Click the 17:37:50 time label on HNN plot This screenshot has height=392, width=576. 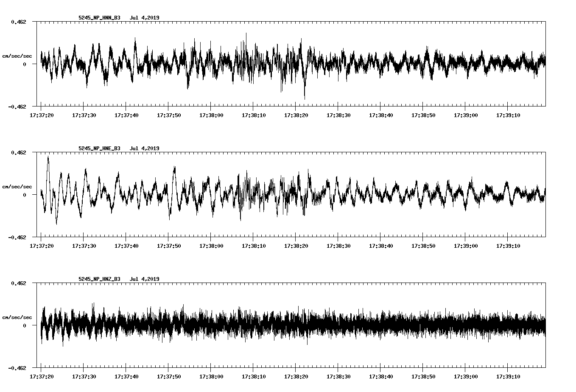pos(169,115)
